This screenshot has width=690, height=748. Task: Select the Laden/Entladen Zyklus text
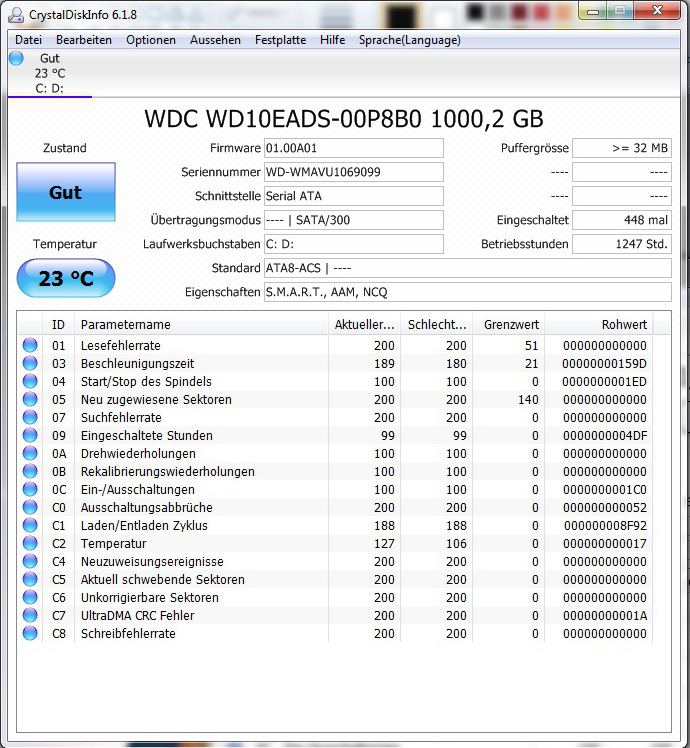tap(144, 526)
